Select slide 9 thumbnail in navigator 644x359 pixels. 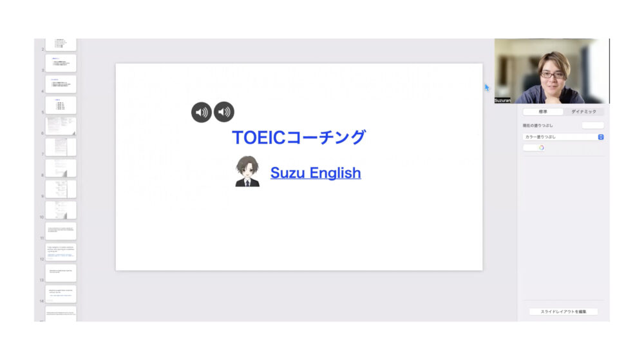[61, 189]
